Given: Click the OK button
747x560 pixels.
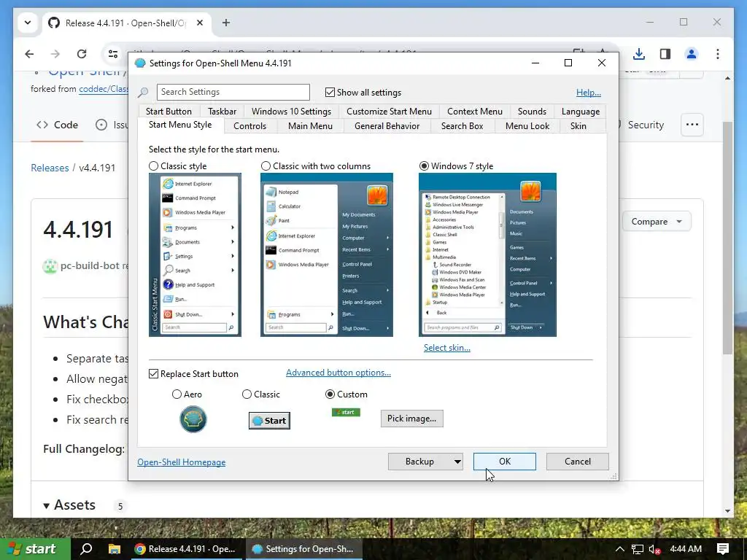Looking at the screenshot, I should pos(505,462).
